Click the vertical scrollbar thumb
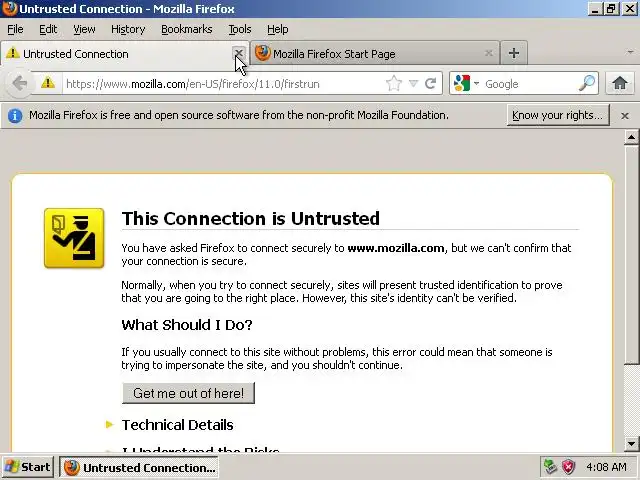 pos(631,254)
